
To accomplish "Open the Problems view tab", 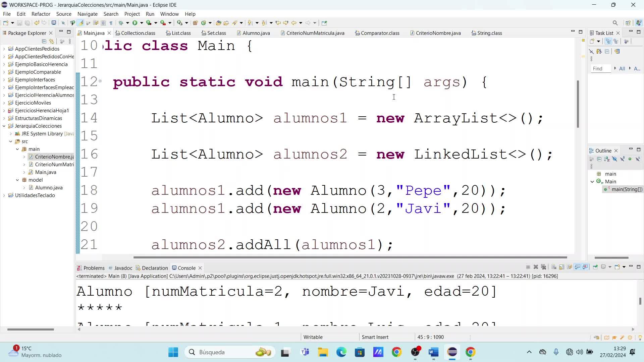I will click(94, 268).
